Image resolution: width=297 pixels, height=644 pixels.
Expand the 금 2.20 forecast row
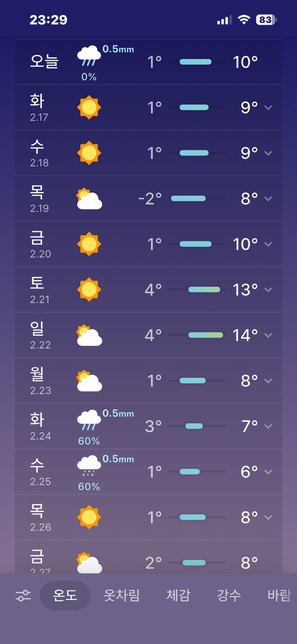(268, 244)
